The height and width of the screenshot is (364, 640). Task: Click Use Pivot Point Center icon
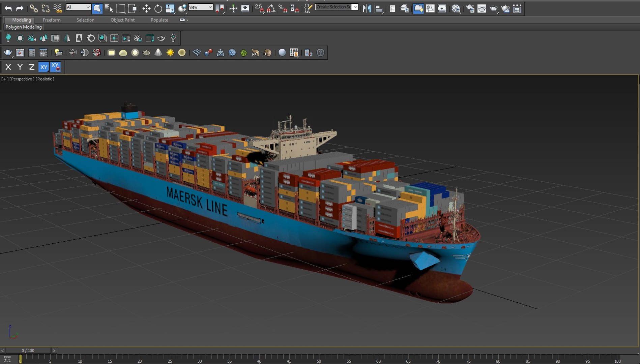(220, 8)
